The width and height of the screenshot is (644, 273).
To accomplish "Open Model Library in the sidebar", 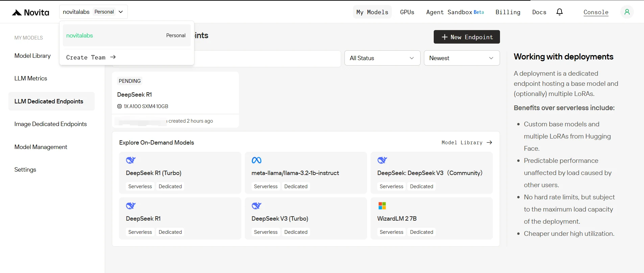I will pyautogui.click(x=32, y=56).
